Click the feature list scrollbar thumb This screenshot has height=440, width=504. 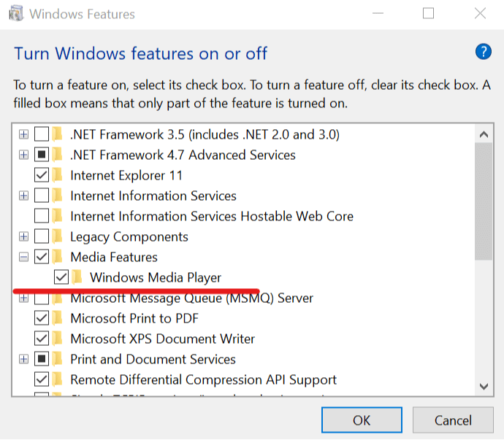pos(484,201)
